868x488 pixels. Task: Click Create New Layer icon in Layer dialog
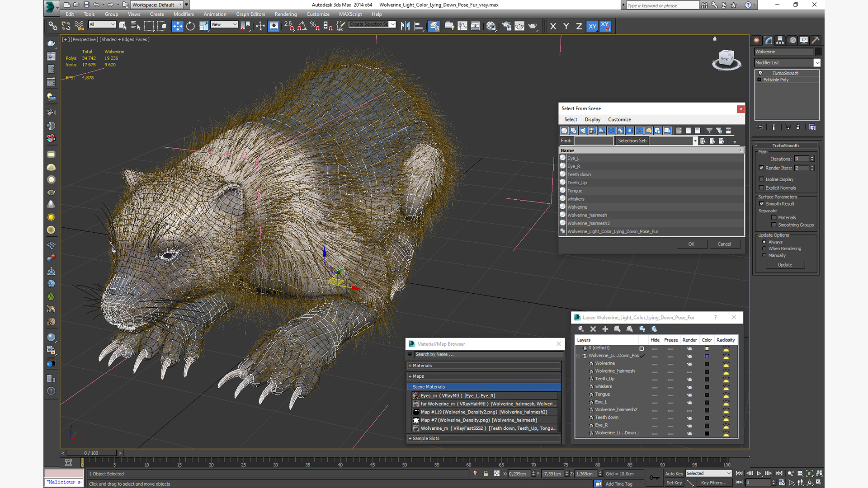tap(581, 329)
